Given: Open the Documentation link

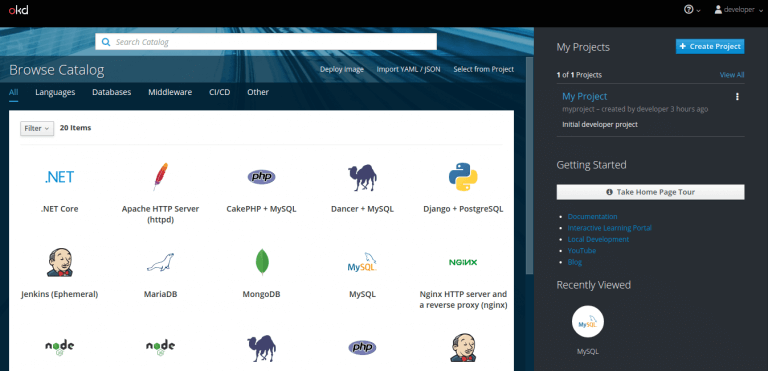Looking at the screenshot, I should click(x=592, y=217).
